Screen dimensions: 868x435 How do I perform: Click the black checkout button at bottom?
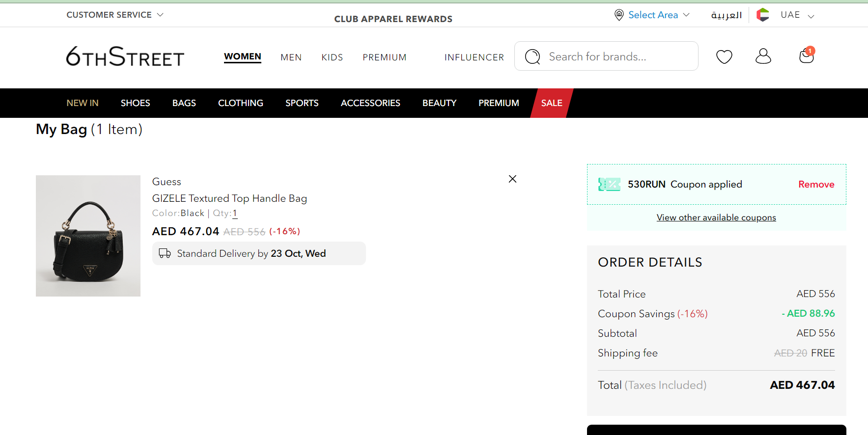[x=716, y=430]
